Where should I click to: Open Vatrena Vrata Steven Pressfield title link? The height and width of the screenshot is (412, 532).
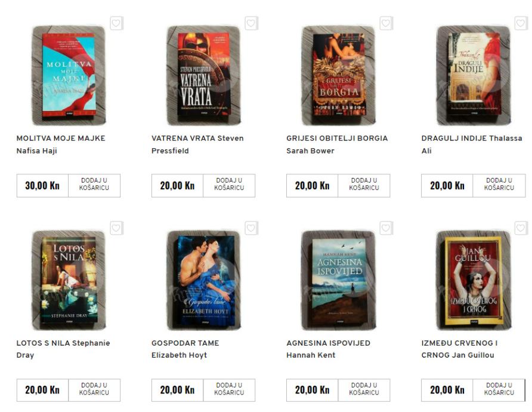point(197,144)
